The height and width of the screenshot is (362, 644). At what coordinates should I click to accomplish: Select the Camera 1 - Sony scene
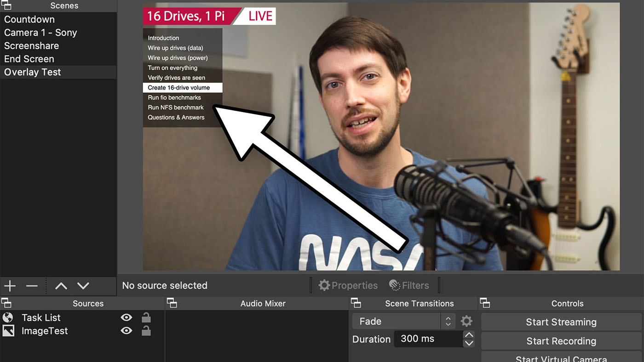[x=58, y=33]
